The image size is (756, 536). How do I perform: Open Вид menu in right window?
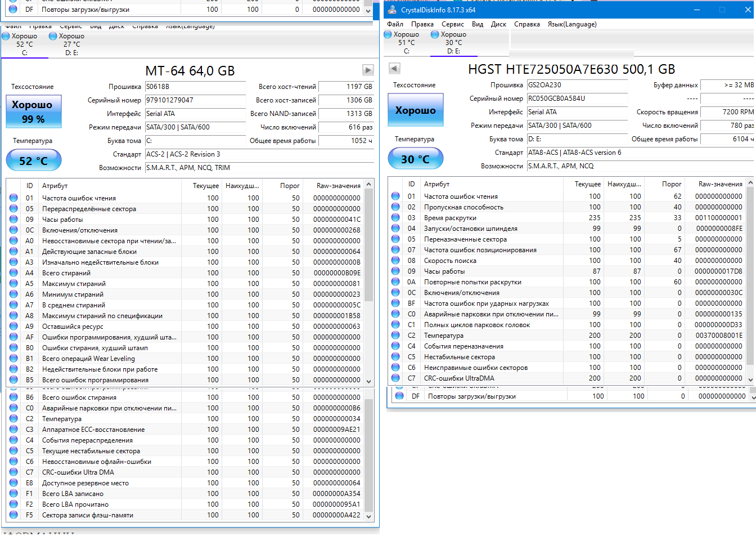pyautogui.click(x=478, y=24)
